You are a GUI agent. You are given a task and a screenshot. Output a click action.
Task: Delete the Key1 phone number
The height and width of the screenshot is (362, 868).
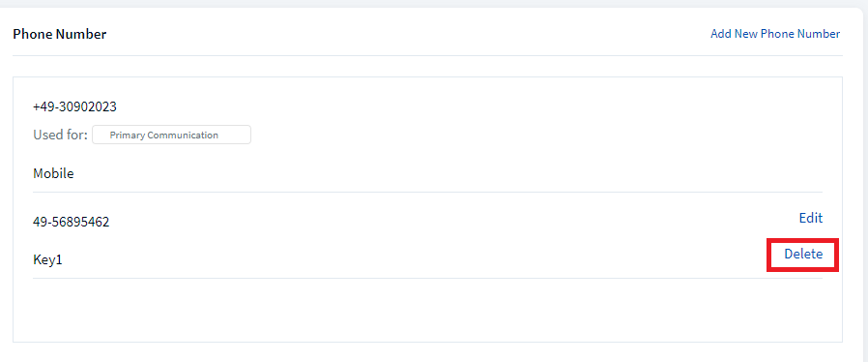pos(803,254)
